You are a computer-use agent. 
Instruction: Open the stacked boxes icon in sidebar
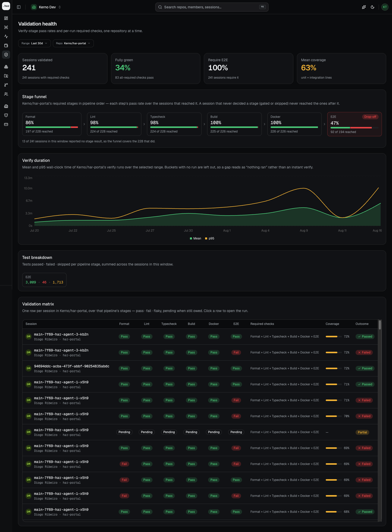tap(6, 67)
